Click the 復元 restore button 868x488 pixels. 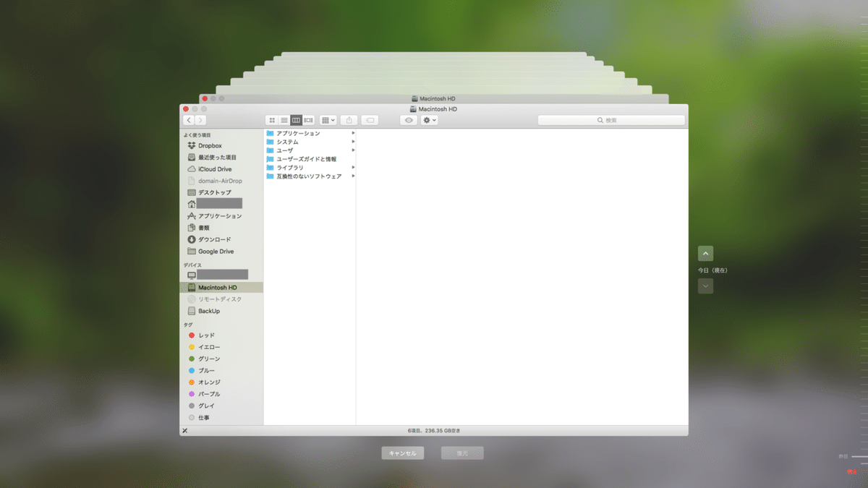462,453
